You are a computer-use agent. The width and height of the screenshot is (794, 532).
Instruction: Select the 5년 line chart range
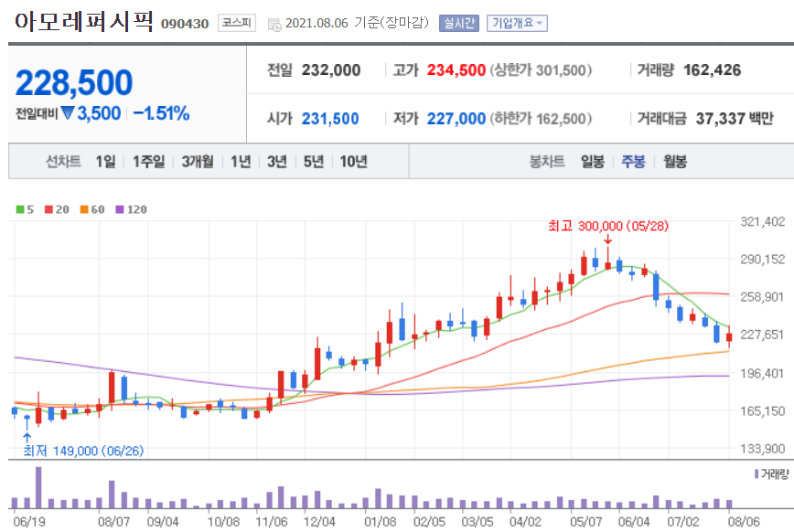coord(314,162)
